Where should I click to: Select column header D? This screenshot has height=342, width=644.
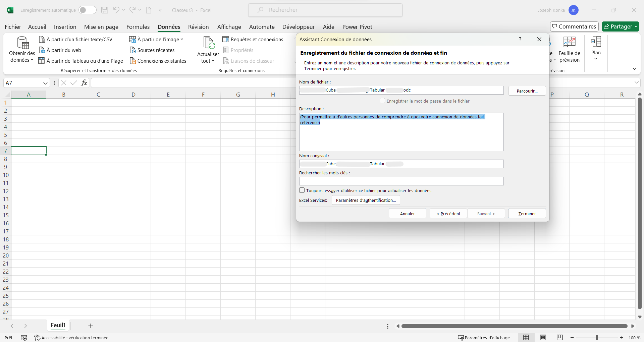133,95
